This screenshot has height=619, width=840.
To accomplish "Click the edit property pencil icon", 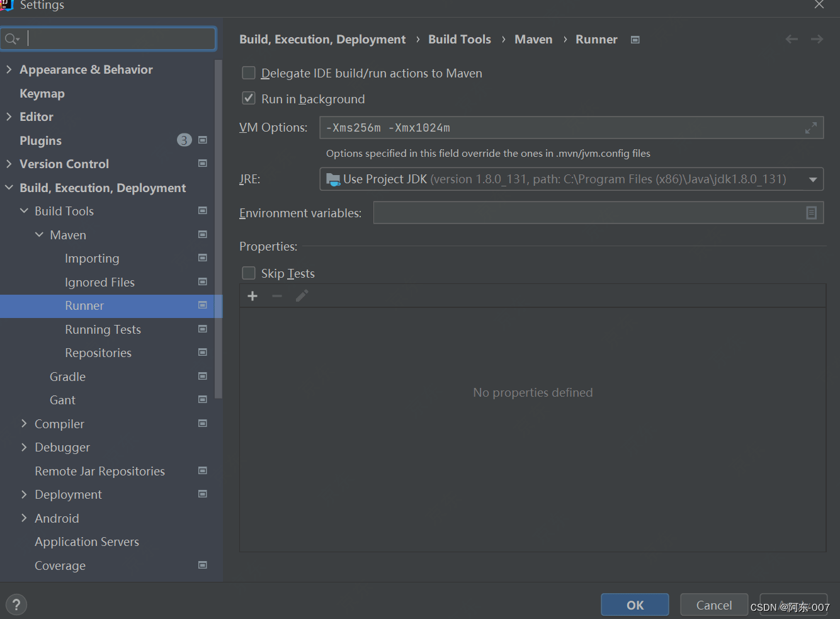I will click(302, 296).
